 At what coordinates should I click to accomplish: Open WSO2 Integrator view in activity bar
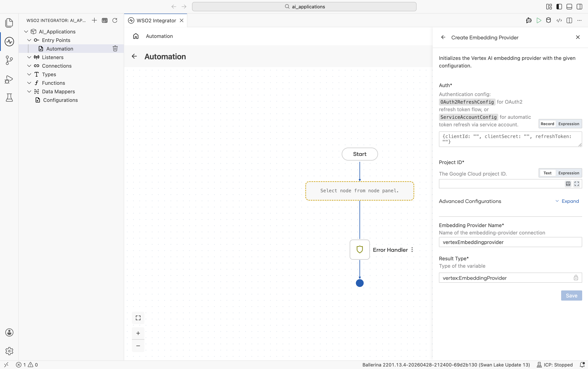[x=9, y=41]
